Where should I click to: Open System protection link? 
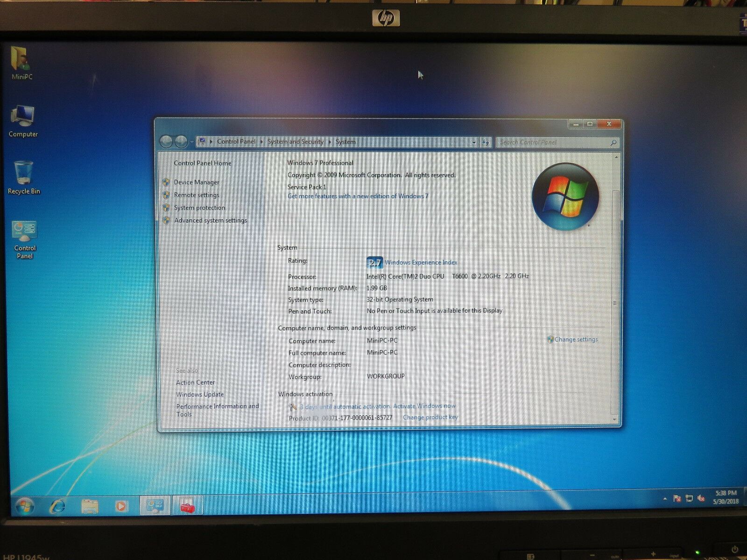tap(199, 207)
